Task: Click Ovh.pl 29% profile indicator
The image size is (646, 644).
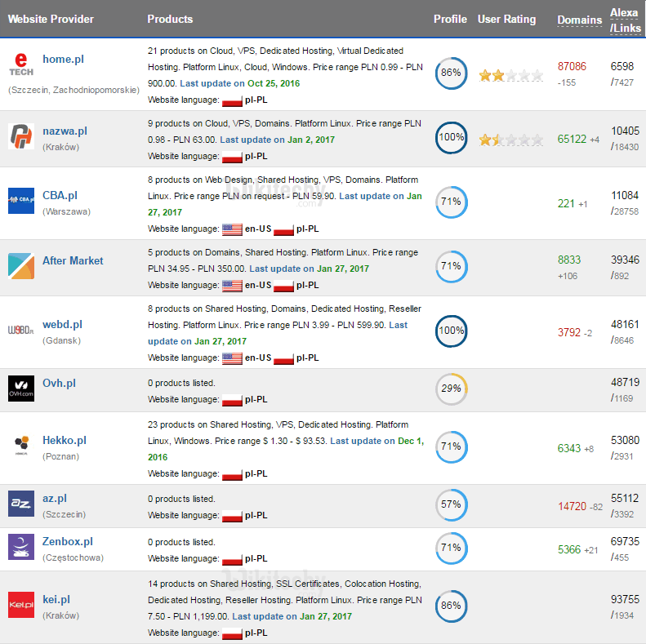Action: coord(451,389)
